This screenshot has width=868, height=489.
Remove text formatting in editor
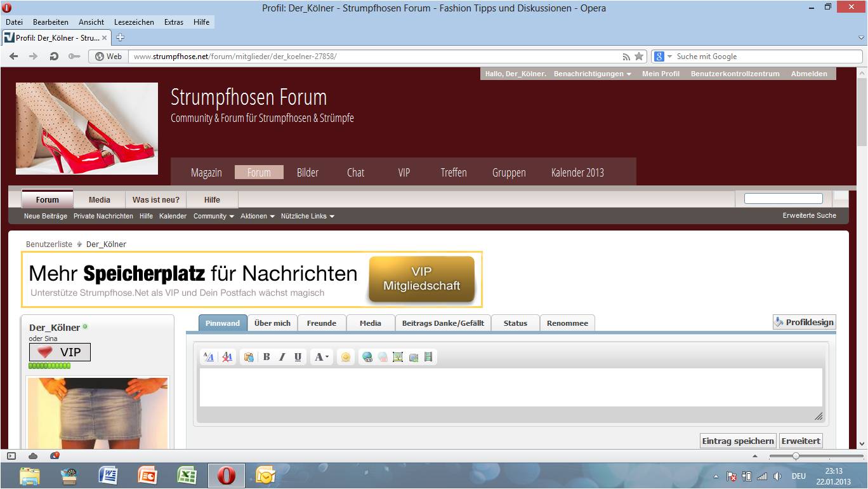click(227, 357)
